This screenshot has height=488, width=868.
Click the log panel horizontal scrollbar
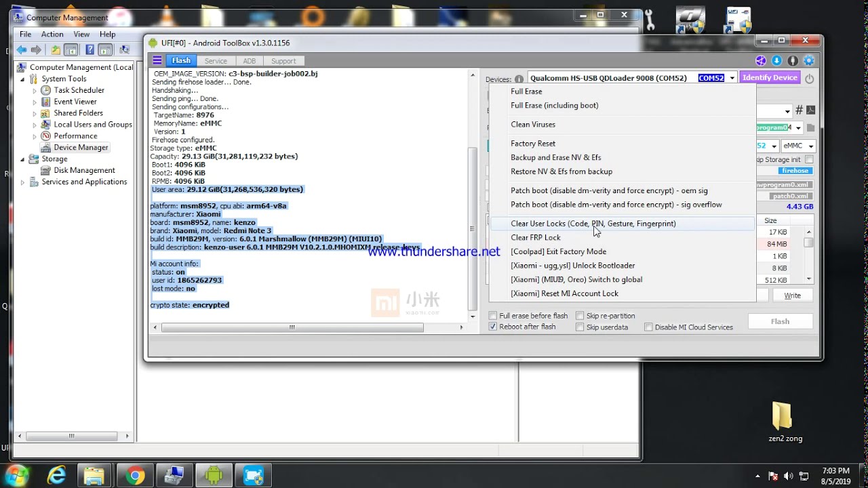coord(292,327)
